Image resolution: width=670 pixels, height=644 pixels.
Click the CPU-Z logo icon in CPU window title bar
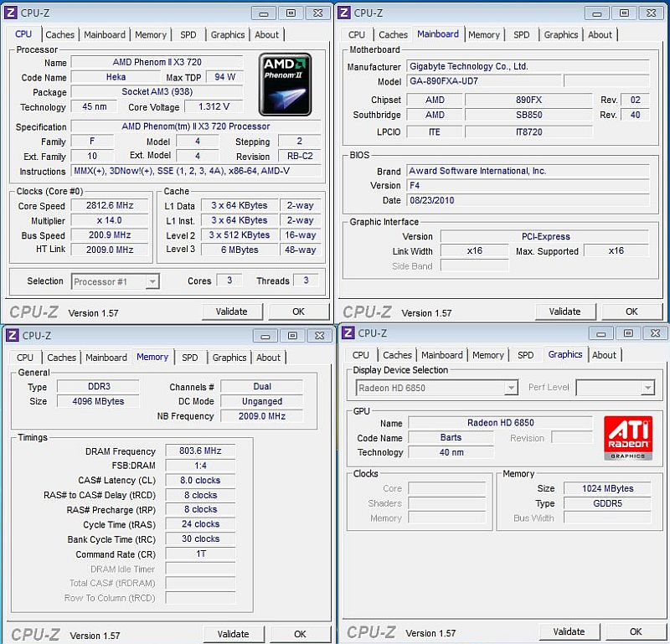tap(11, 13)
